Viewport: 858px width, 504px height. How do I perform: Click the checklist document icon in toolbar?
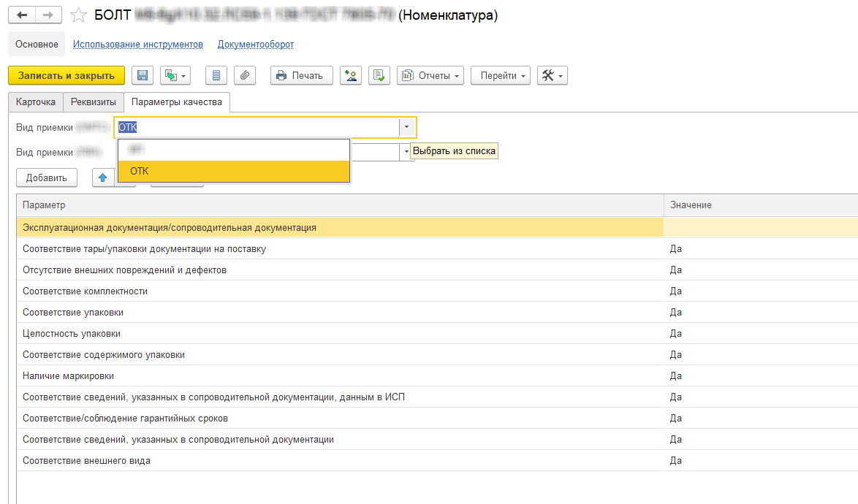[x=379, y=75]
